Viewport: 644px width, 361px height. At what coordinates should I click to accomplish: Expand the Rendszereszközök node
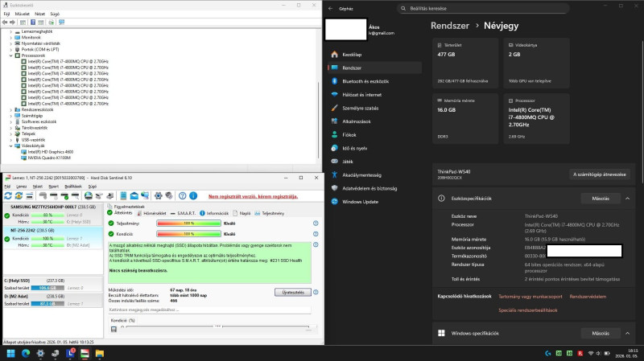(11, 109)
